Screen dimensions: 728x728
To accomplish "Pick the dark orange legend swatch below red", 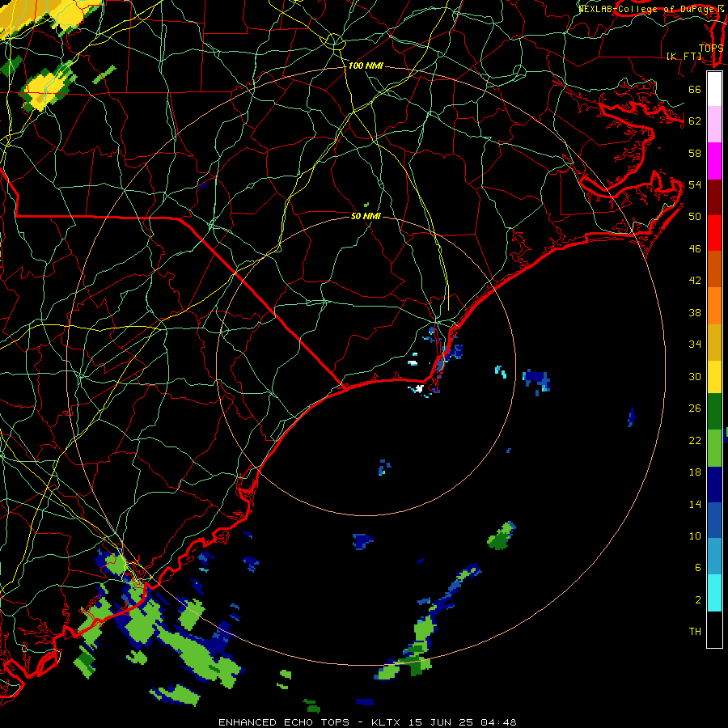I will 714,269.
